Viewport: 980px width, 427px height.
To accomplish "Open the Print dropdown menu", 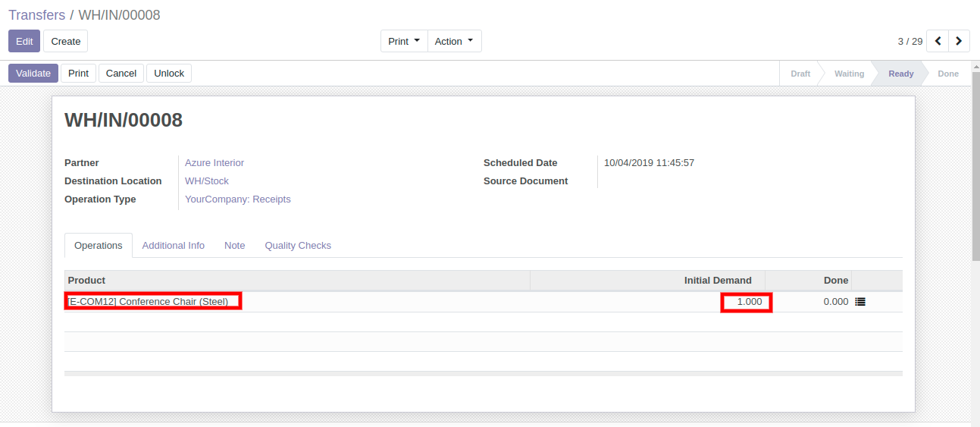I will click(403, 41).
